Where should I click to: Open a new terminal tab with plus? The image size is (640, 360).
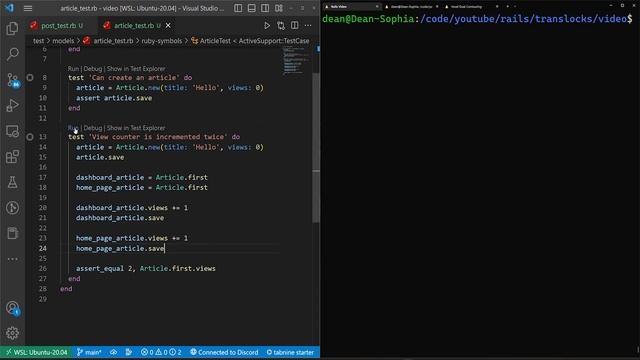tap(507, 7)
